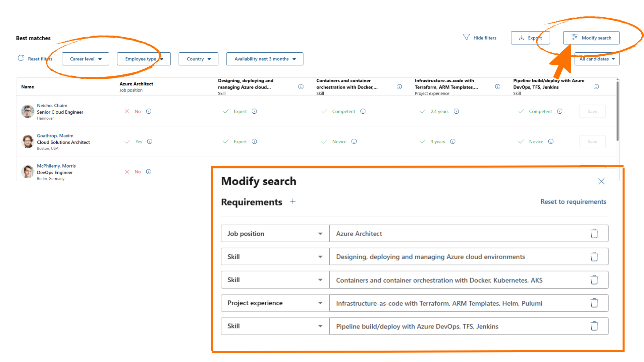The width and height of the screenshot is (644, 362).
Task: Delete the Designing, deploying Azure cloud requirement
Action: click(x=594, y=257)
